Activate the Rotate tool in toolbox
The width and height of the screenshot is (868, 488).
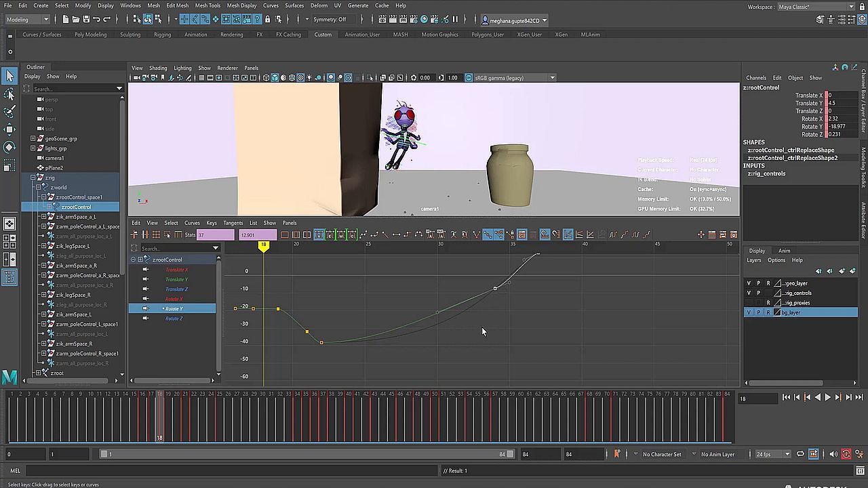pyautogui.click(x=9, y=146)
